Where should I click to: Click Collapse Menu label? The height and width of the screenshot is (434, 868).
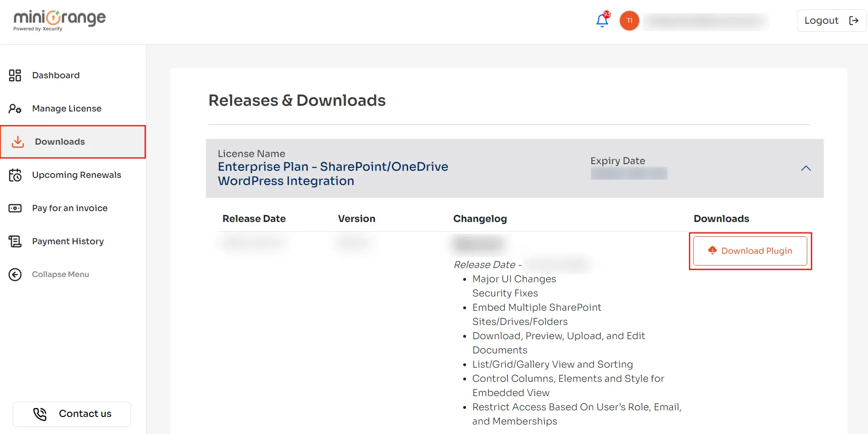(x=61, y=275)
